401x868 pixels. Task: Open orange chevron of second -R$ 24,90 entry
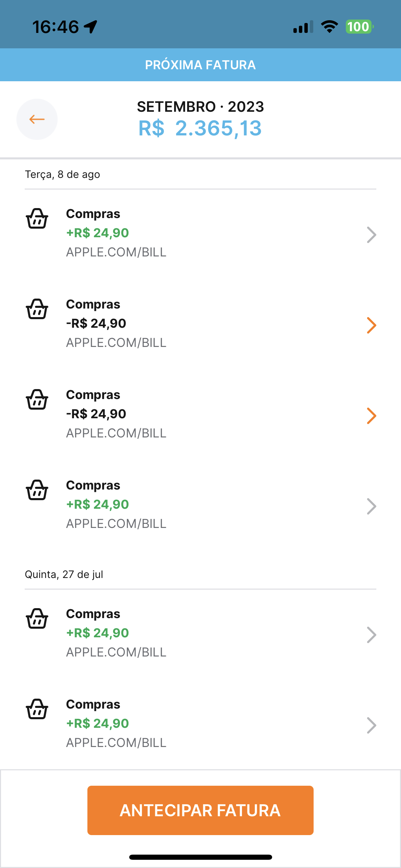[372, 416]
